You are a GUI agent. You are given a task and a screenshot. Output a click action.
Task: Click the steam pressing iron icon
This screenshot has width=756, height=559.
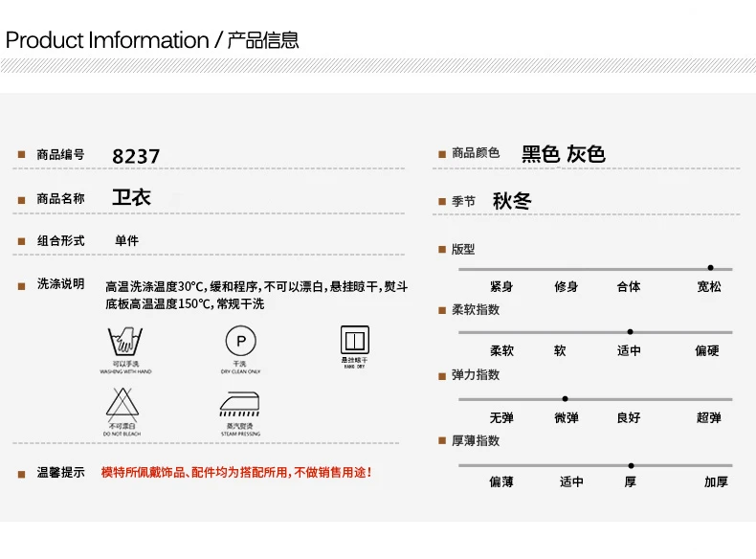239,404
